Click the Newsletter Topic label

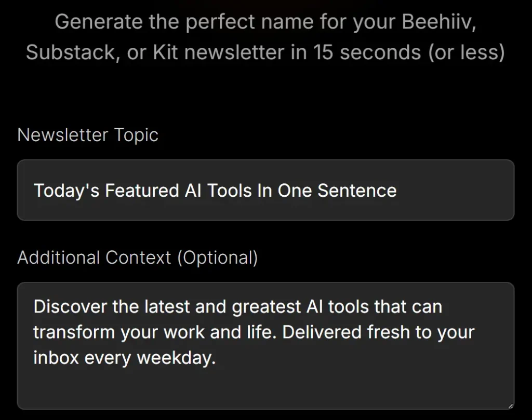point(88,135)
